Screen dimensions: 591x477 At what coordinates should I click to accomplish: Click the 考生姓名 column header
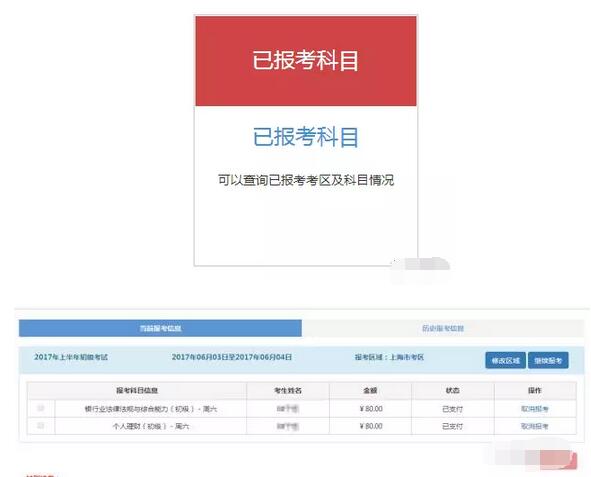pyautogui.click(x=288, y=391)
